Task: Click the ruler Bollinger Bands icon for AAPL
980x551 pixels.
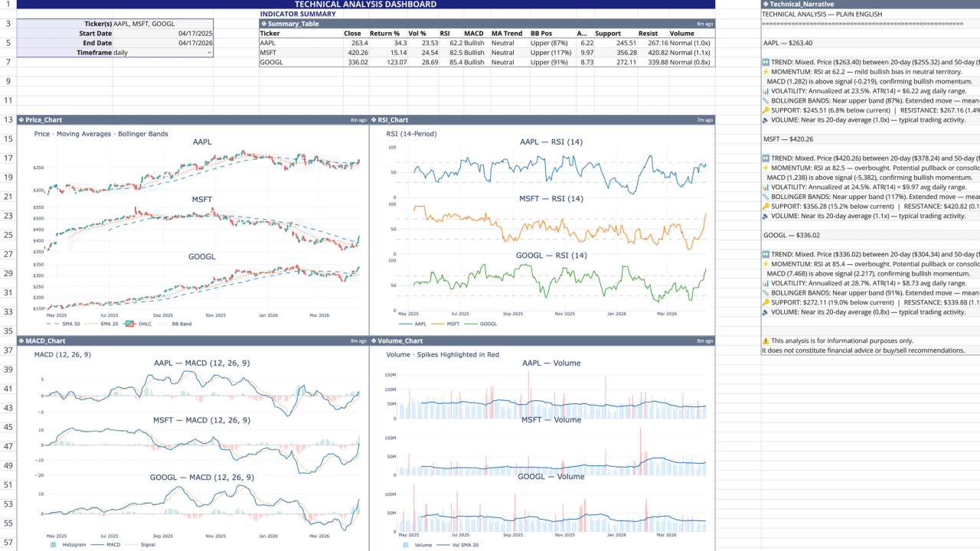Action: tap(766, 100)
